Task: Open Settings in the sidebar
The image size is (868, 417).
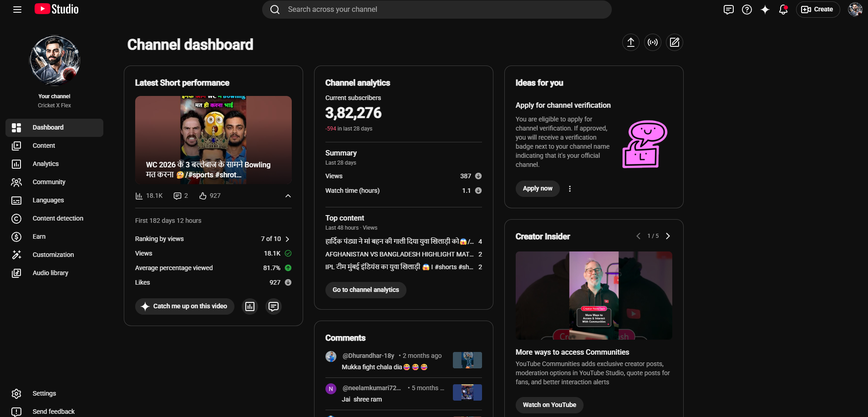Action: coord(55,394)
